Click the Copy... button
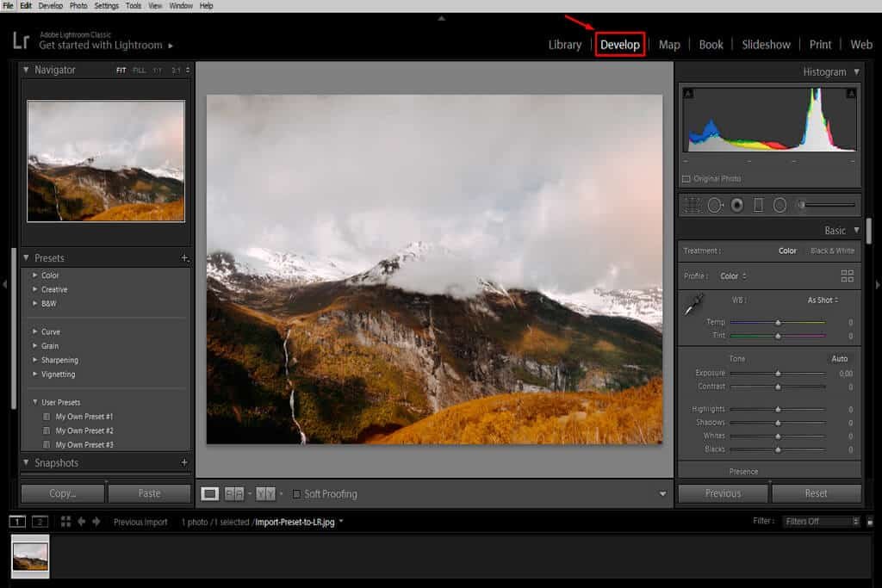The image size is (882, 588). (x=62, y=493)
